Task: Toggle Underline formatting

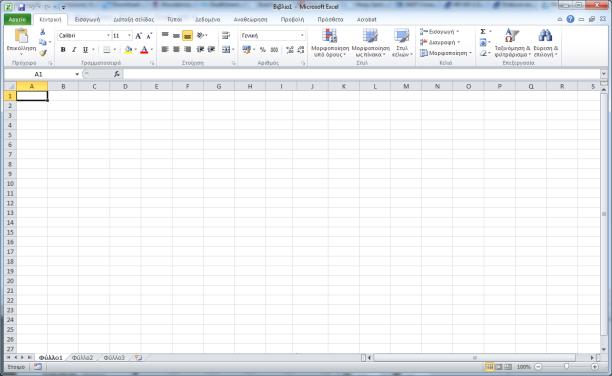Action: (x=85, y=50)
